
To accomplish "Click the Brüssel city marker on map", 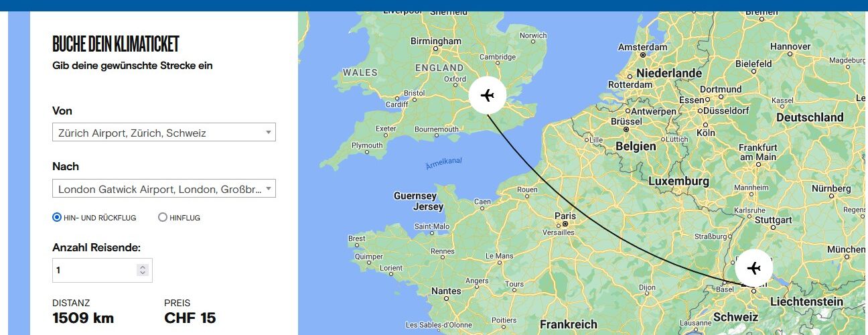I will pos(626,129).
